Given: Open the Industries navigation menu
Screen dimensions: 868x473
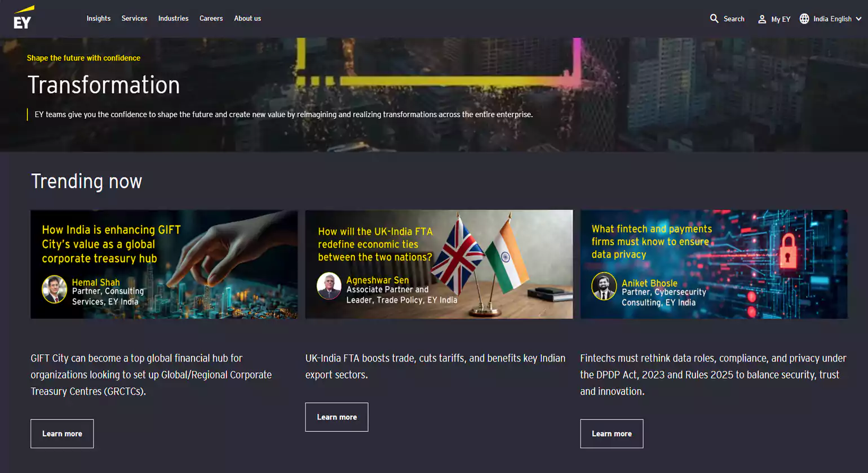Looking at the screenshot, I should 173,19.
